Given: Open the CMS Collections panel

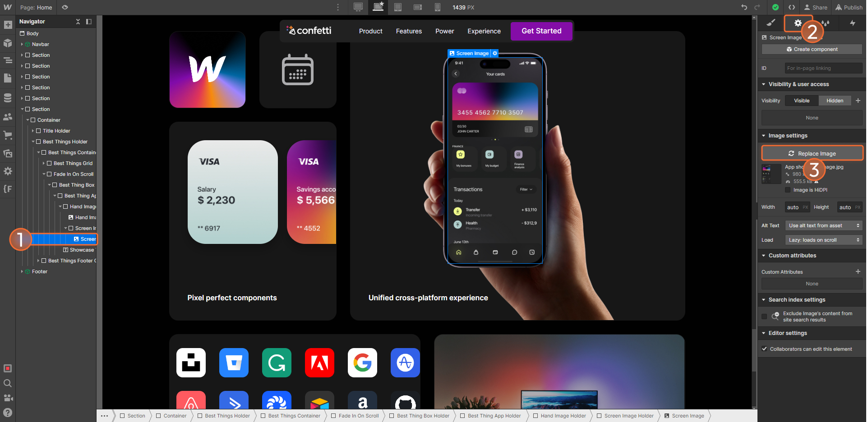Looking at the screenshot, I should (x=8, y=98).
